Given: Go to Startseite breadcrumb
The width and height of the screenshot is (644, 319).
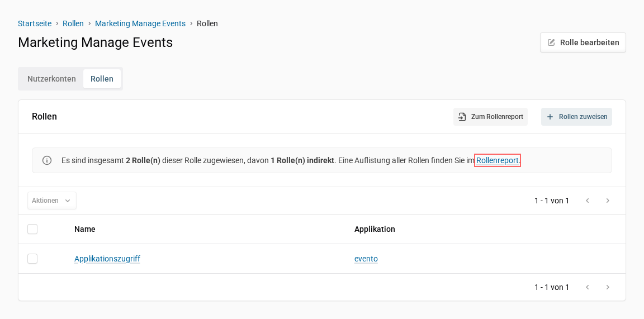Looking at the screenshot, I should tap(35, 24).
